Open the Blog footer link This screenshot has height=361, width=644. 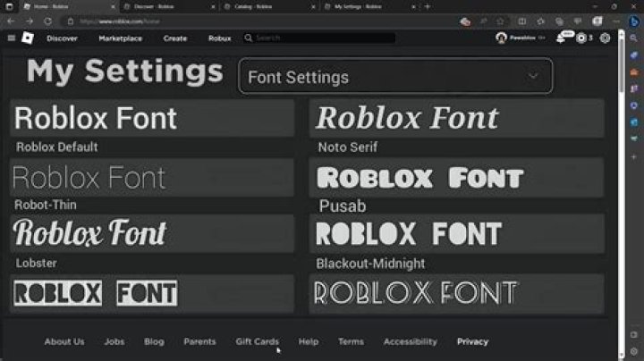coord(154,341)
